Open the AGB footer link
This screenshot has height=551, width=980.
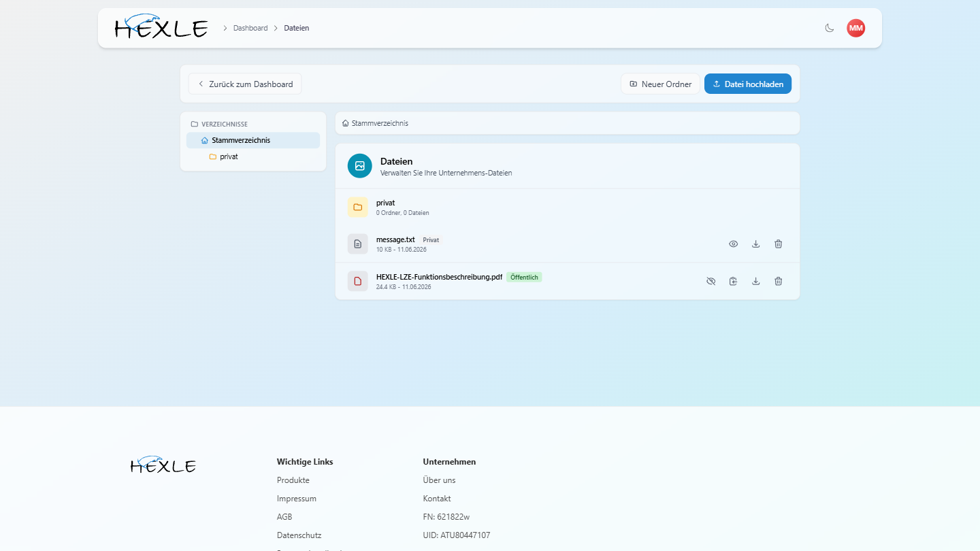click(x=284, y=517)
